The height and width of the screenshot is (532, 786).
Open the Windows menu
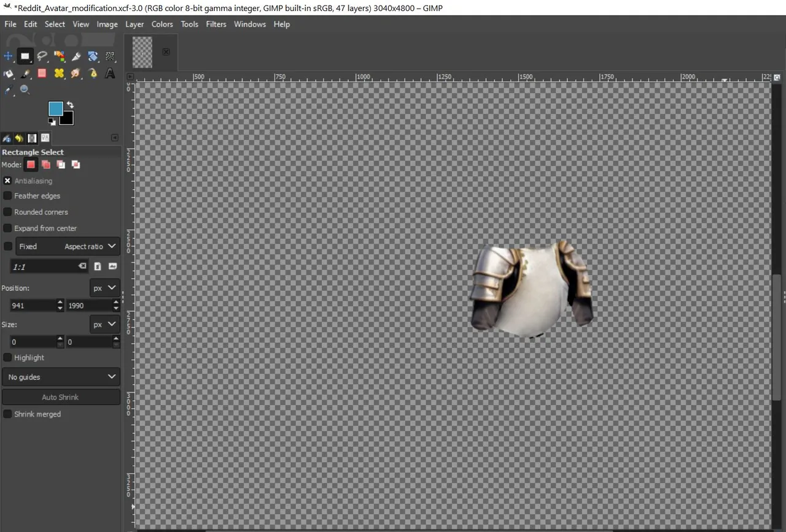coord(250,24)
